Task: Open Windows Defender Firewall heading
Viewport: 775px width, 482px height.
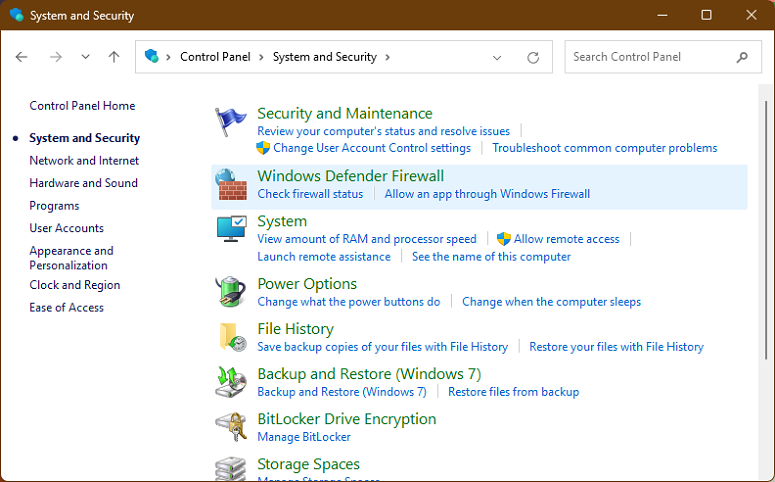Action: point(351,176)
